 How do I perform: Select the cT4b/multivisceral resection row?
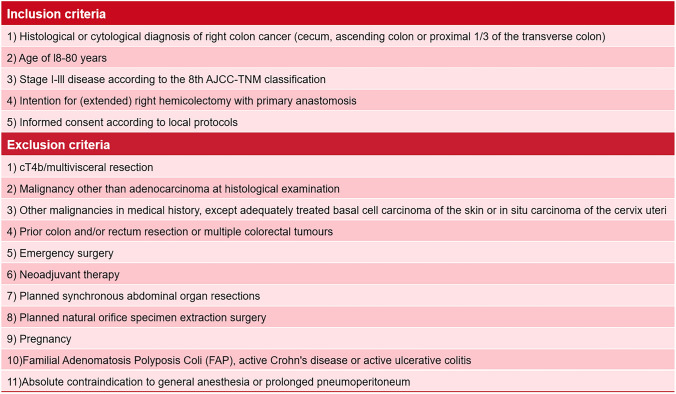click(x=338, y=167)
